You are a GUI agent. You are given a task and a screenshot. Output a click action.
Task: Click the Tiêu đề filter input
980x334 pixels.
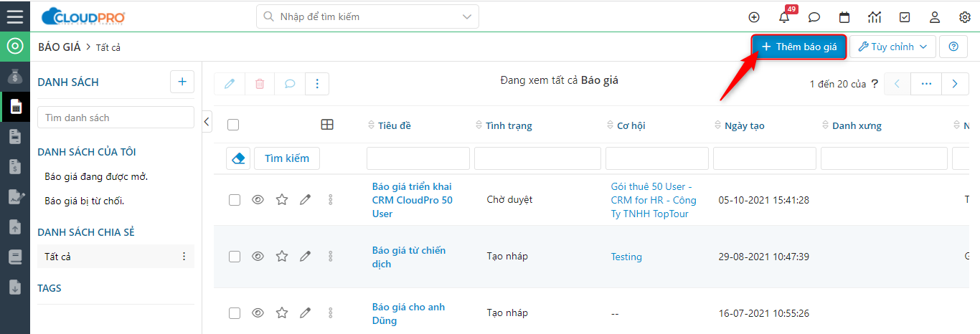point(418,158)
